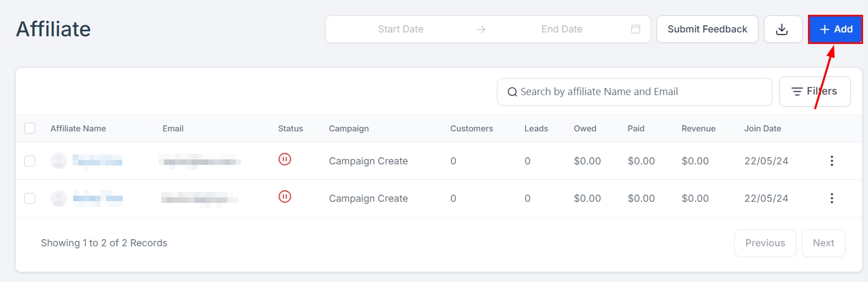Click the End Date field
Screen dimensions: 868x282
(x=561, y=29)
